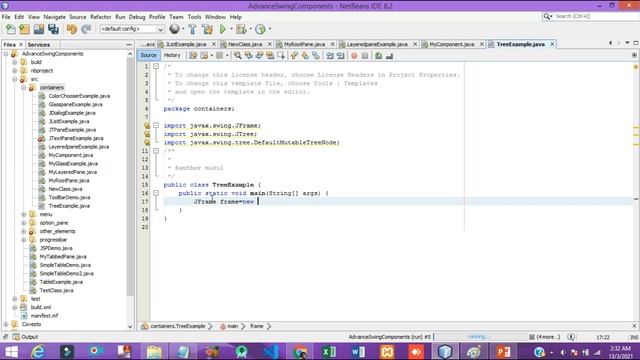Click the Shift Line Right icon
This screenshot has width=640, height=360.
point(341,56)
